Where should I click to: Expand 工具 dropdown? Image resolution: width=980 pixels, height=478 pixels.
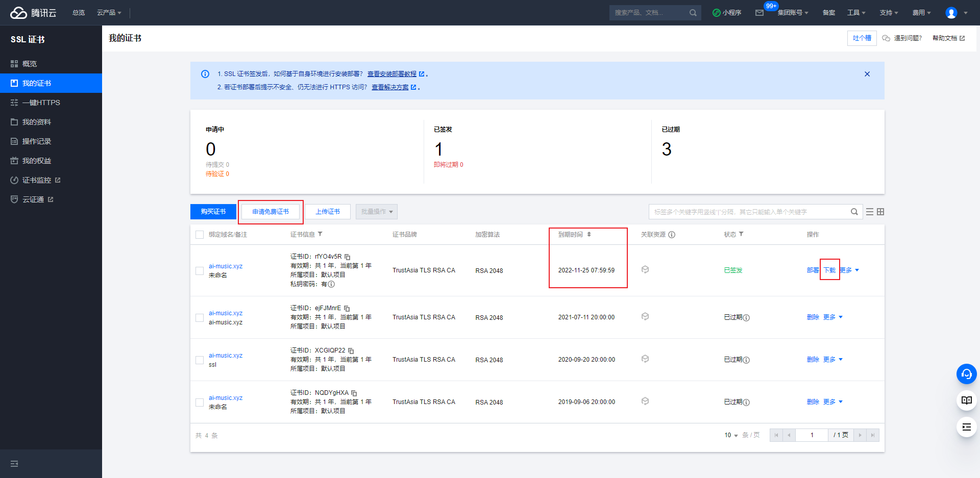[856, 13]
